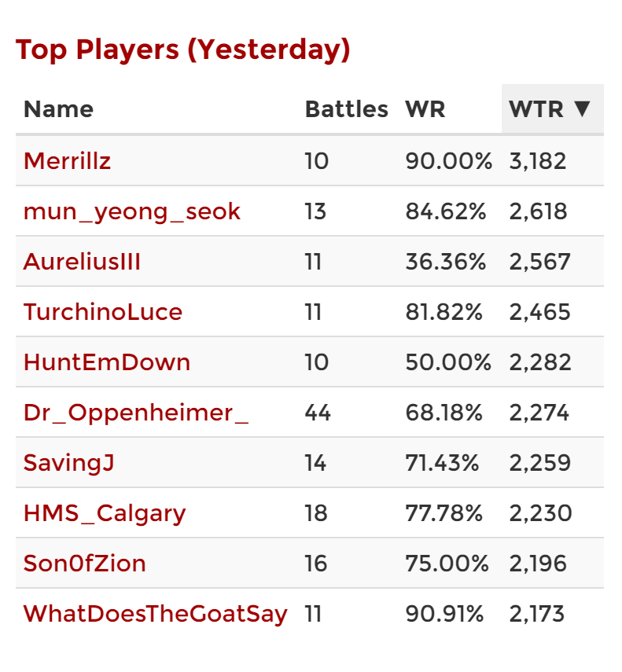Open SavingJ player profile
This screenshot has height=672, width=622.
coord(69,463)
